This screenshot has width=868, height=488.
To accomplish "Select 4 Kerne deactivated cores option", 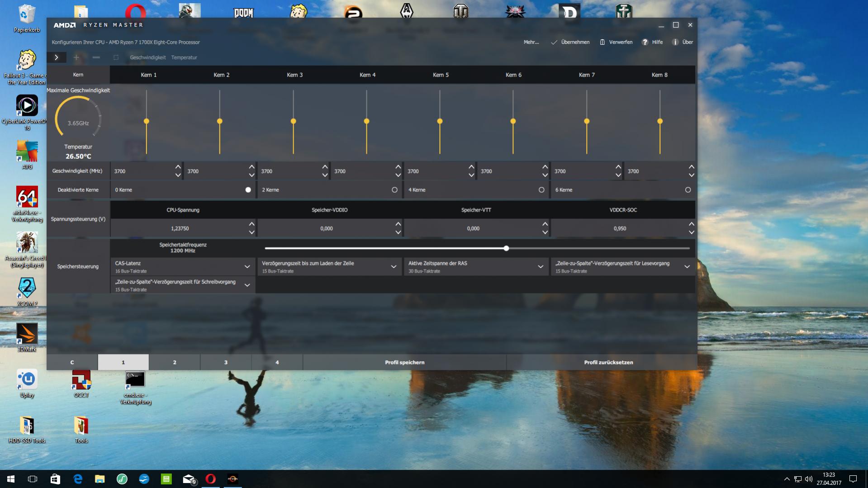I will tap(541, 190).
